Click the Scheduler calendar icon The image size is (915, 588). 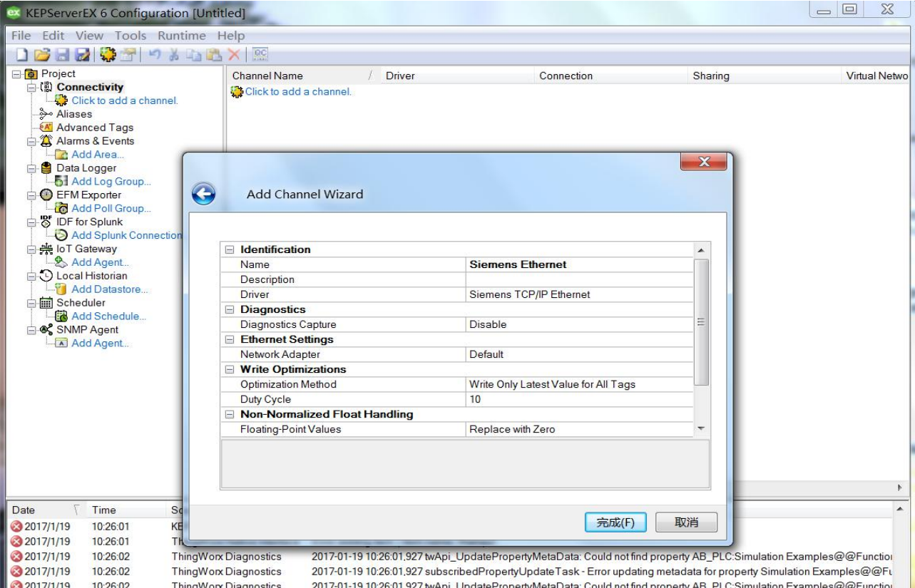46,303
